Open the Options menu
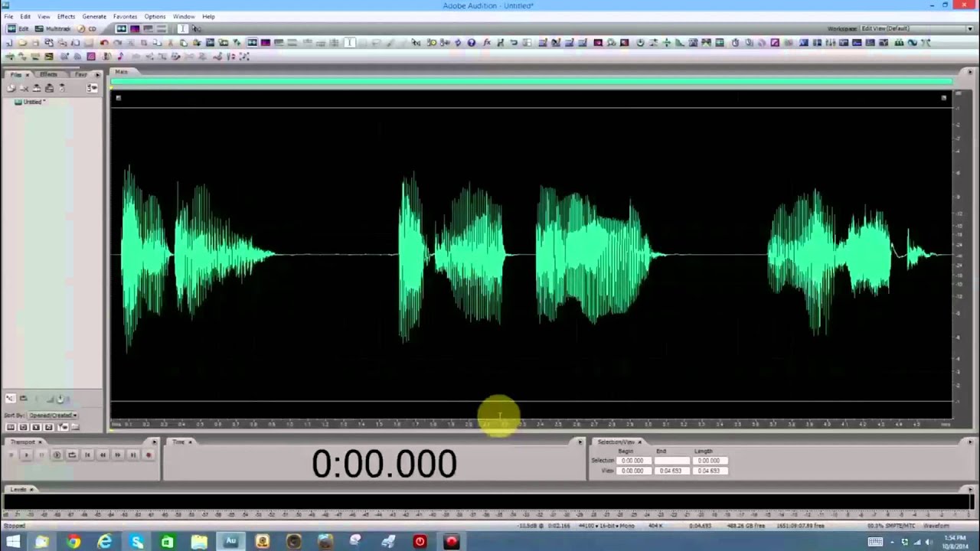The height and width of the screenshot is (551, 980). 155,16
